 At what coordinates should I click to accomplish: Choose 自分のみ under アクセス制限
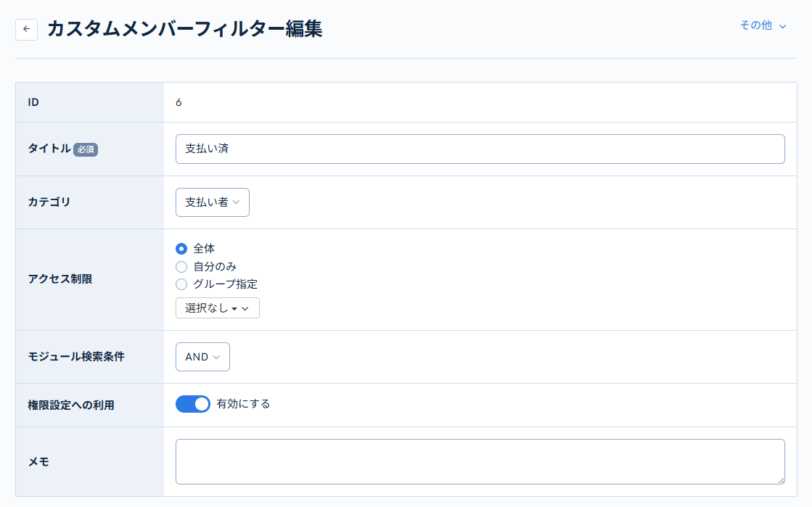[x=181, y=267]
